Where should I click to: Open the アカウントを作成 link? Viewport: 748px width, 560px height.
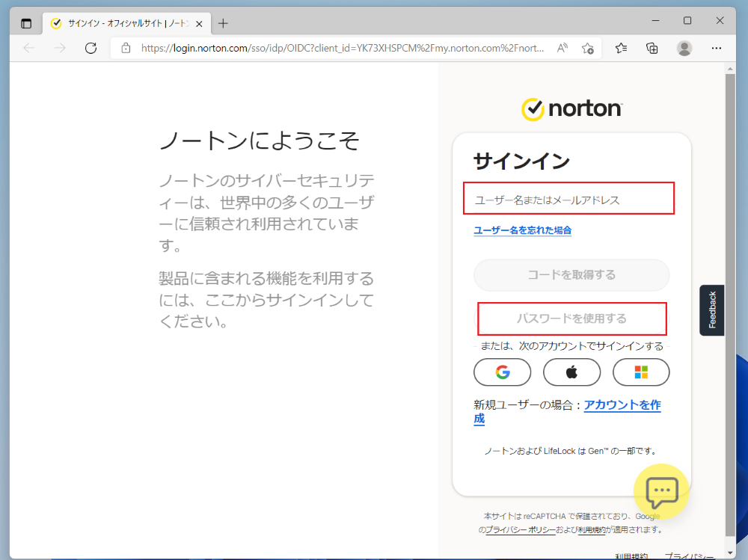click(622, 405)
